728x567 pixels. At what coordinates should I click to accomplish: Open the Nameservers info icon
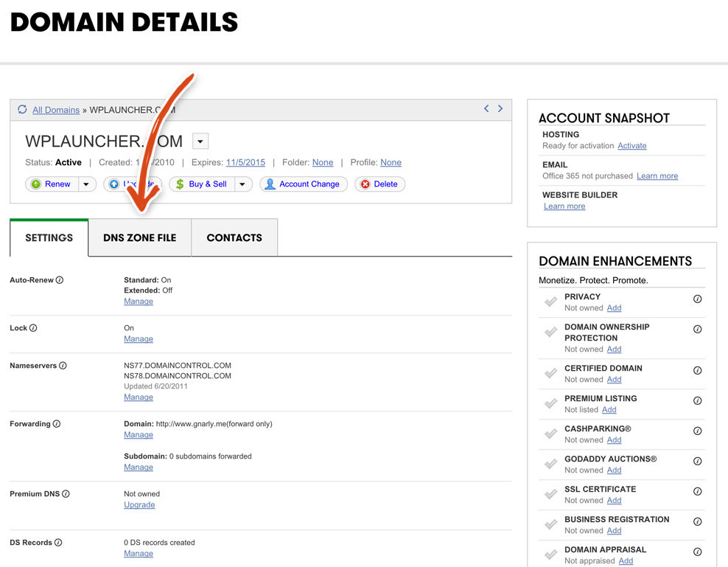pos(63,365)
